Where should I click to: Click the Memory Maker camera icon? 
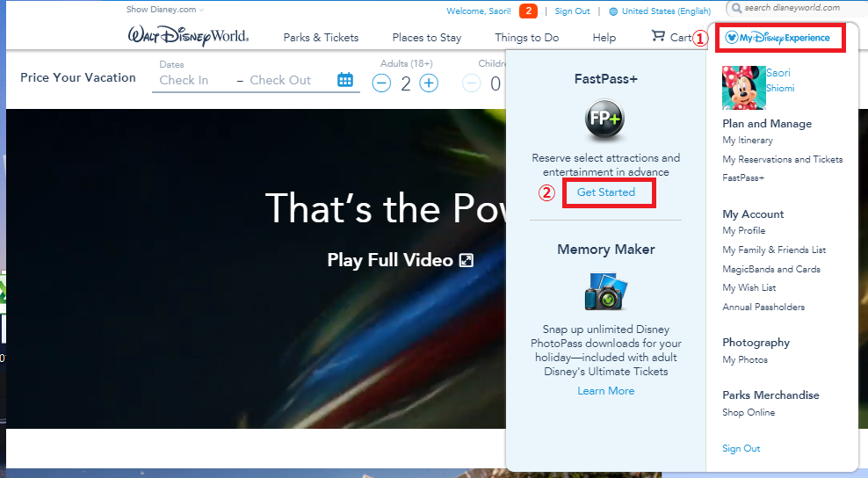[605, 292]
